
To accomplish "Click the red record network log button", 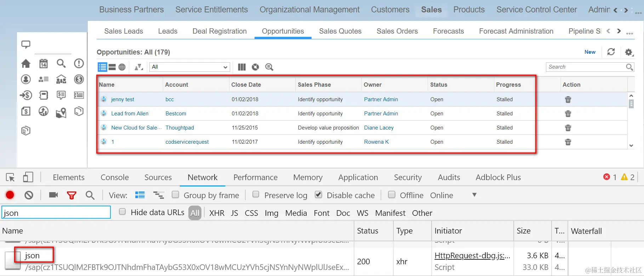I will 10,195.
